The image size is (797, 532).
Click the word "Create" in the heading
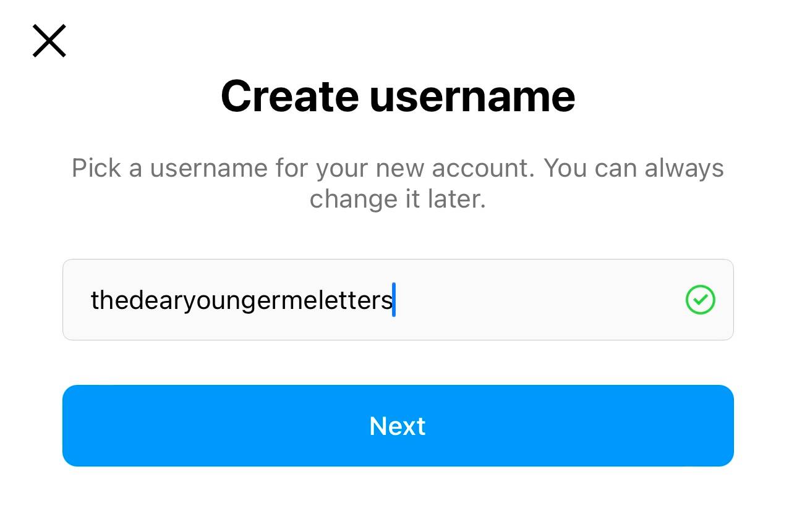coord(289,96)
